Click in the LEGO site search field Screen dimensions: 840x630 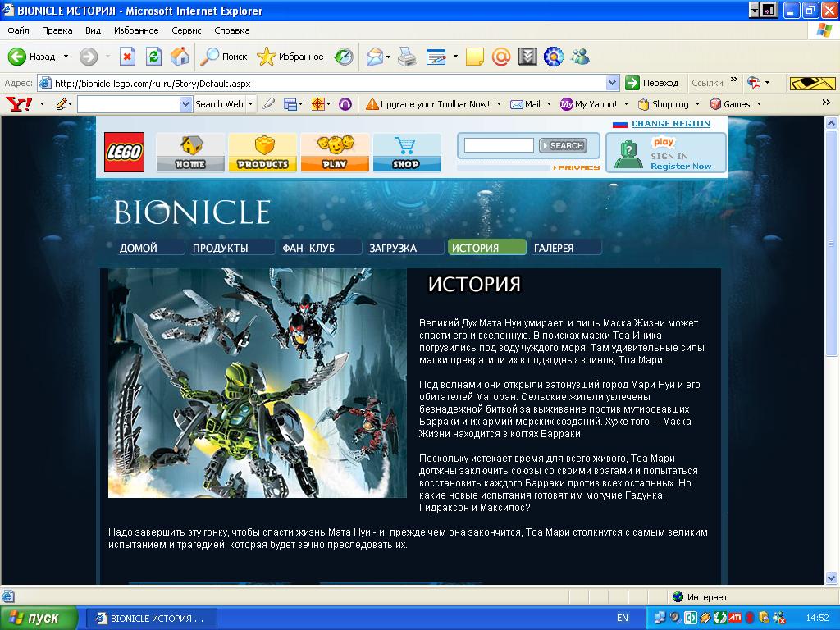tap(499, 145)
